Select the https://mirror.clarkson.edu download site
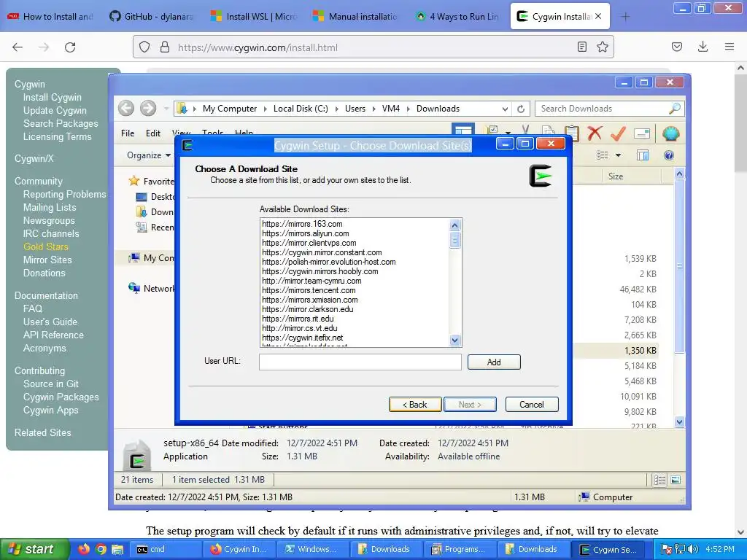This screenshot has width=747, height=560. pos(308,309)
